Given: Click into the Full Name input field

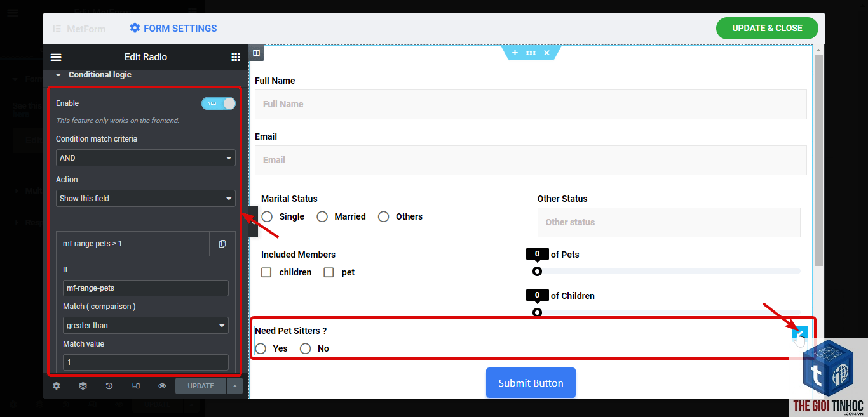Looking at the screenshot, I should click(x=531, y=104).
